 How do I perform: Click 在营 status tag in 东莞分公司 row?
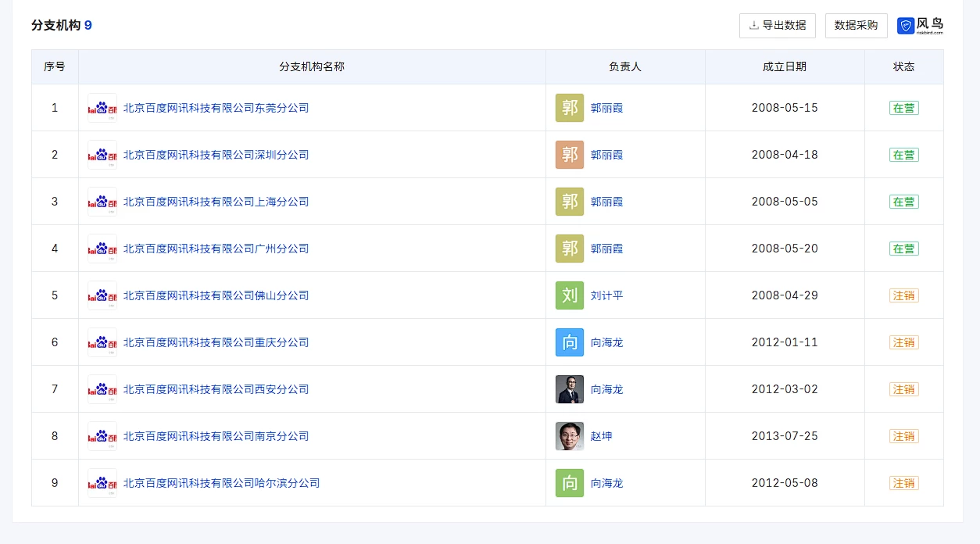pyautogui.click(x=903, y=108)
